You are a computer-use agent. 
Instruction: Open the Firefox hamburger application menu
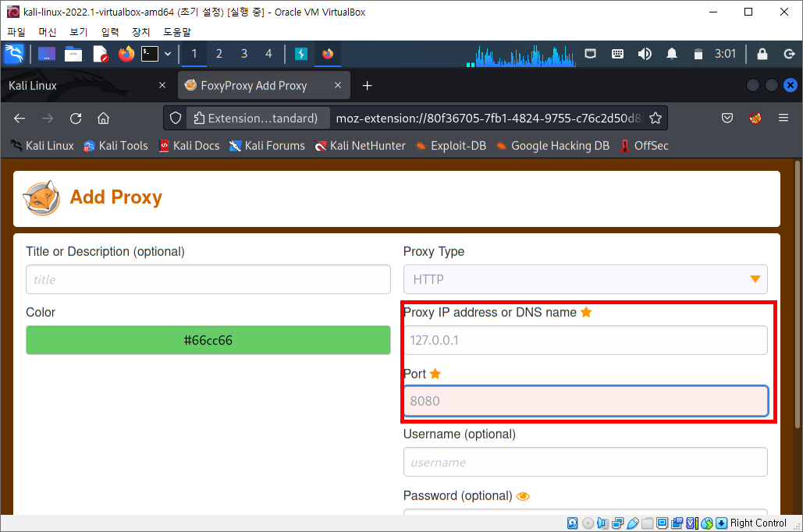[x=783, y=119]
